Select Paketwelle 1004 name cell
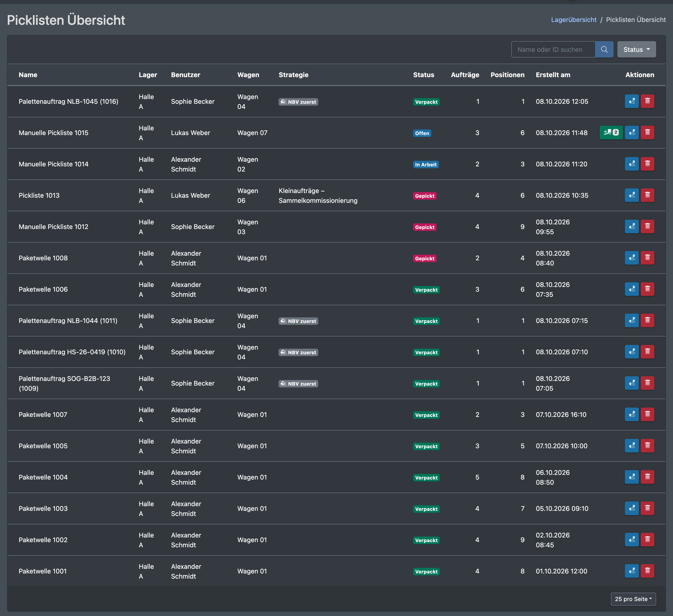 (43, 477)
